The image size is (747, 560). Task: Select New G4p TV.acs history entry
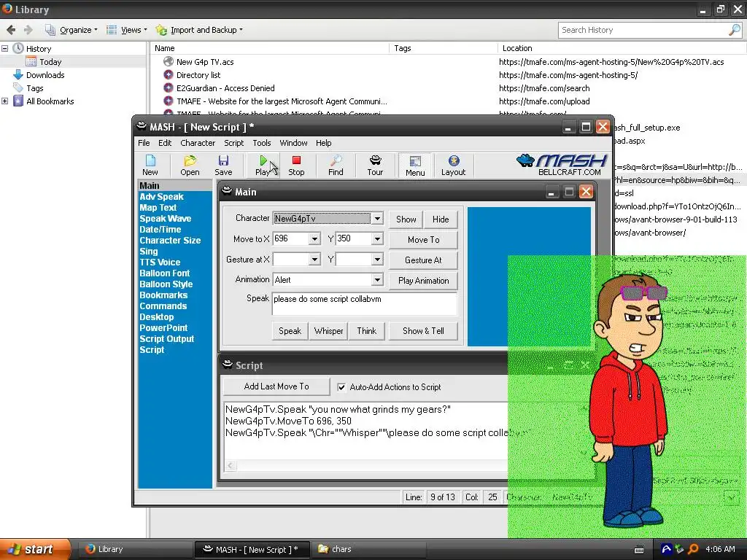coord(205,62)
